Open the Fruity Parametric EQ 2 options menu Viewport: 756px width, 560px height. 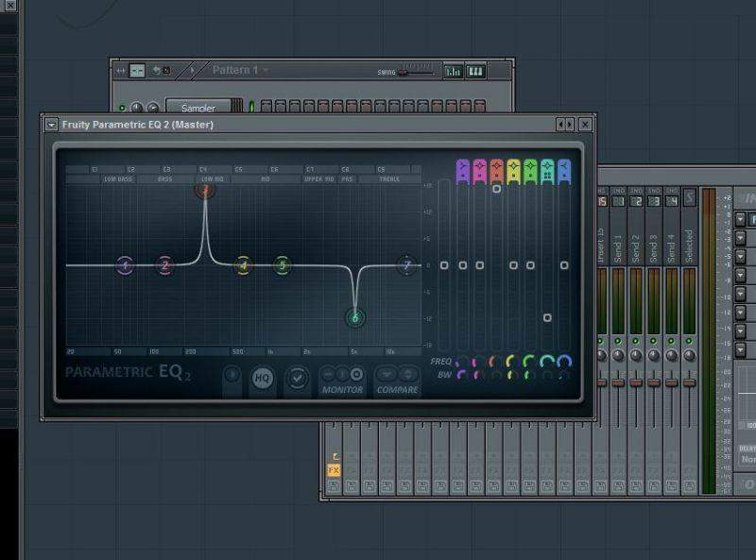coord(51,125)
